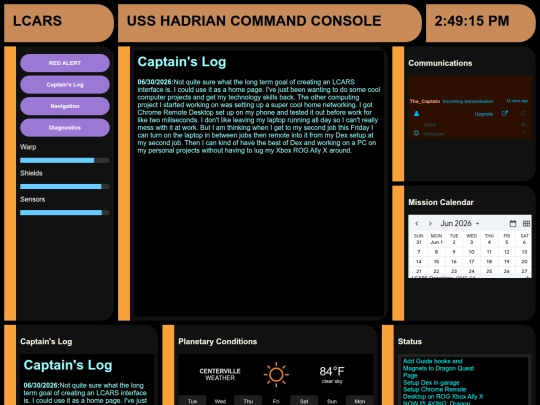The height and width of the screenshot is (405, 540).
Task: Click Setup Chrome Remote status item
Action: tap(435, 390)
